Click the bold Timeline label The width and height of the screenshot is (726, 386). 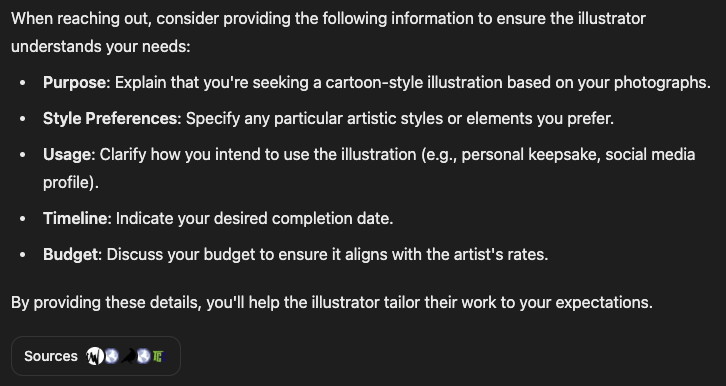pos(75,218)
